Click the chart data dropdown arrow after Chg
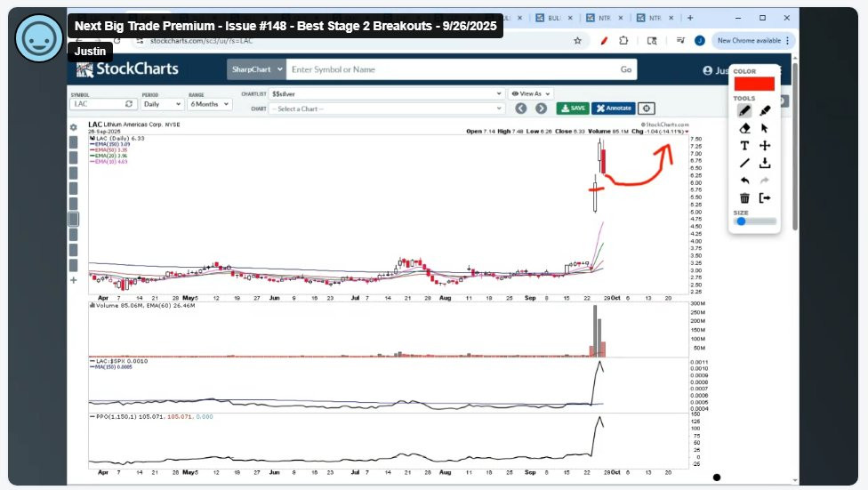 (687, 132)
